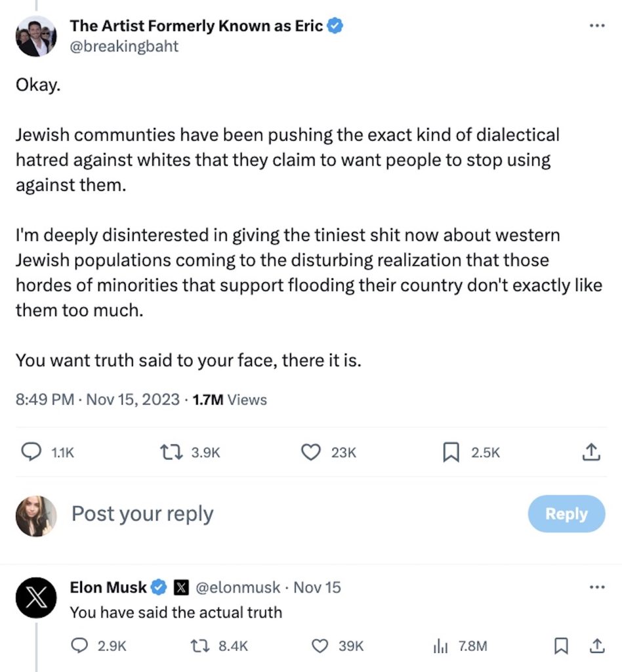
Task: Open replies to Elon's post via comment icon
Action: pyautogui.click(x=79, y=646)
